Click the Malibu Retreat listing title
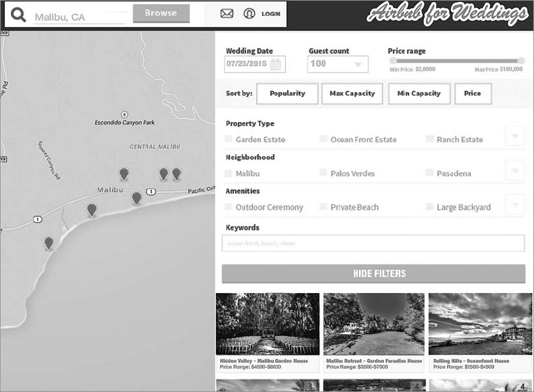534x392 pixels. pos(374,360)
